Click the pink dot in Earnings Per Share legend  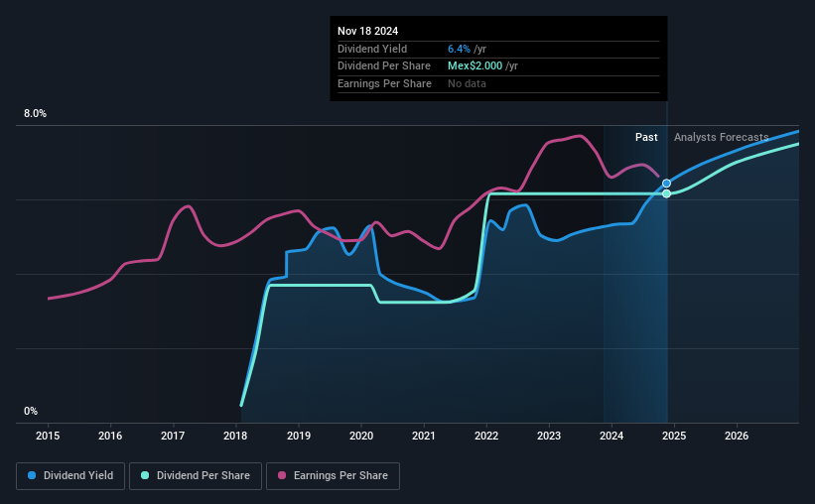pyautogui.click(x=282, y=475)
